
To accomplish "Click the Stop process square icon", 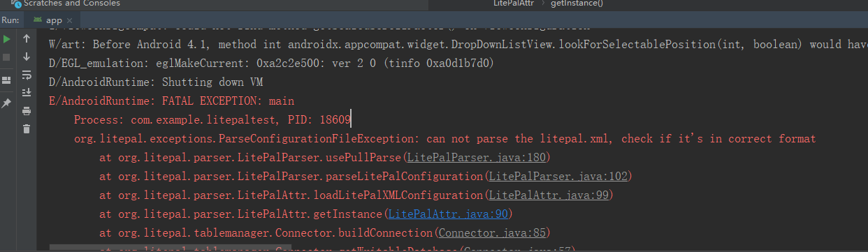I will coord(6,57).
